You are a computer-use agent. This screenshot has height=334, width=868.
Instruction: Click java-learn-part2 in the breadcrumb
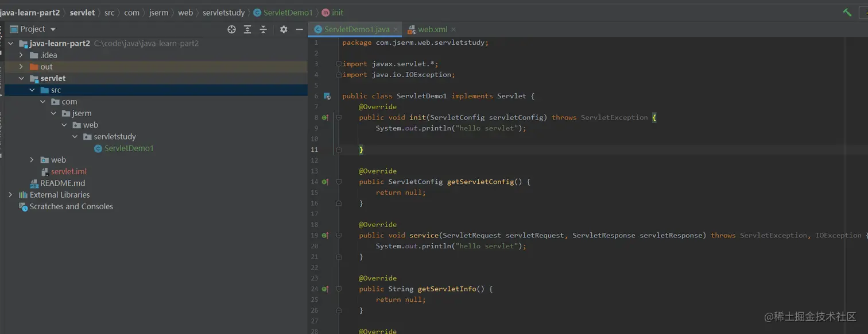[x=29, y=12]
